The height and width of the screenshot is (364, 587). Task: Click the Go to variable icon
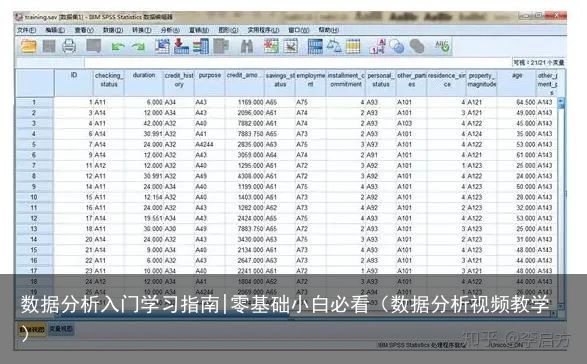[x=181, y=46]
